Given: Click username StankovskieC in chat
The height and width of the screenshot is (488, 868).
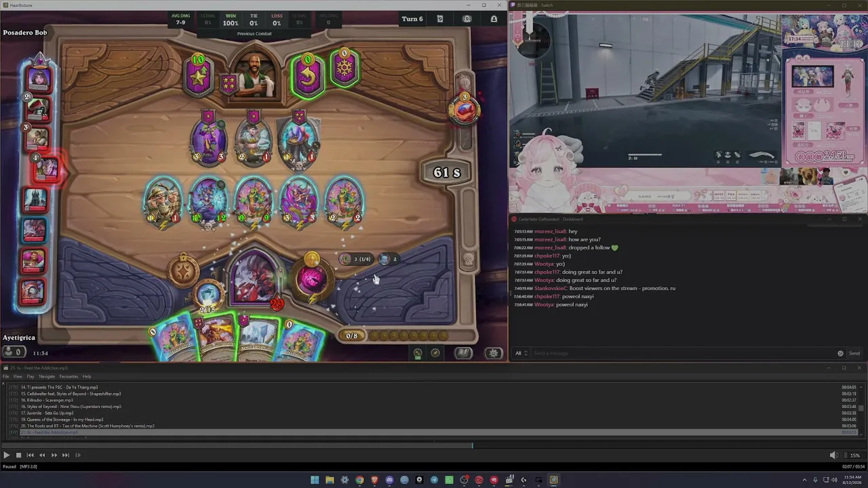Looking at the screenshot, I should pyautogui.click(x=550, y=289).
